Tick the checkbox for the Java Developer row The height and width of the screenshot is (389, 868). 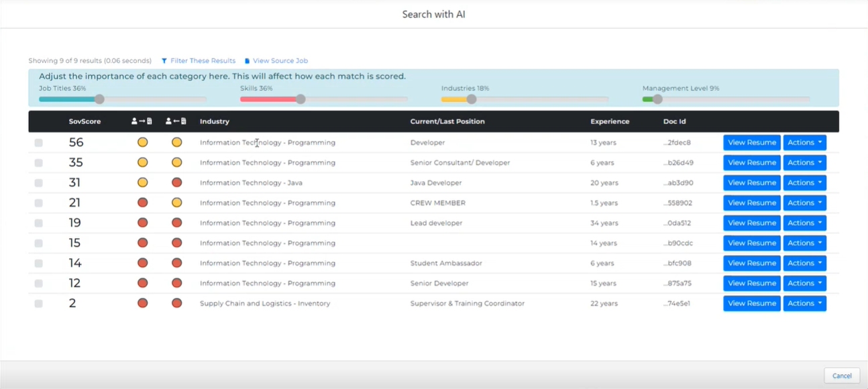click(x=38, y=183)
